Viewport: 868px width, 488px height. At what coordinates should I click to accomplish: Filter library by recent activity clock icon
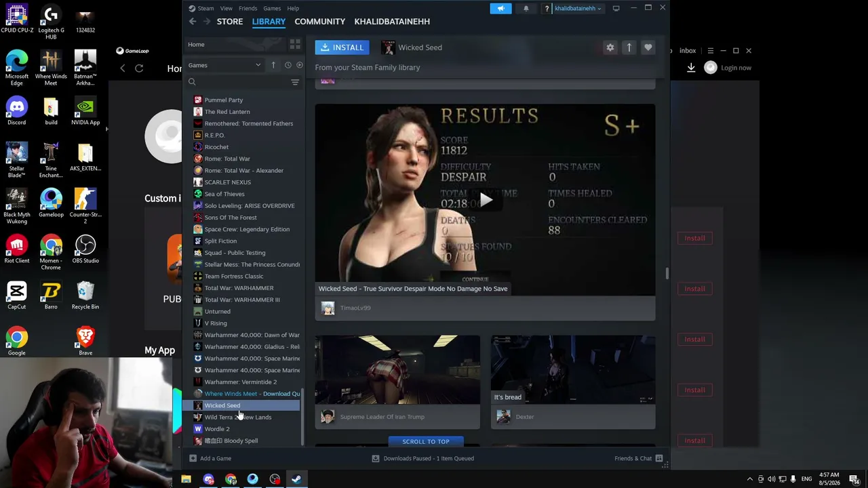pyautogui.click(x=288, y=65)
